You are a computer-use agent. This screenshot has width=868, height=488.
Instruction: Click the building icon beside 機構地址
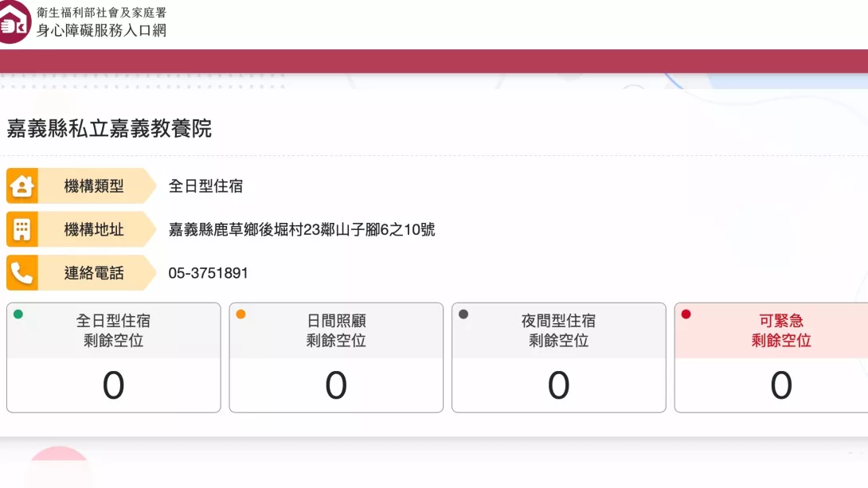tap(22, 230)
